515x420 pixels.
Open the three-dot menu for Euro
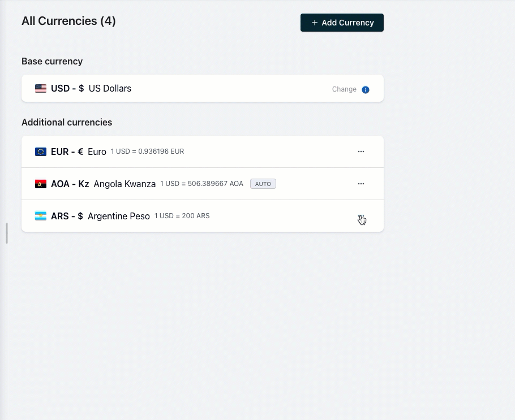361,151
